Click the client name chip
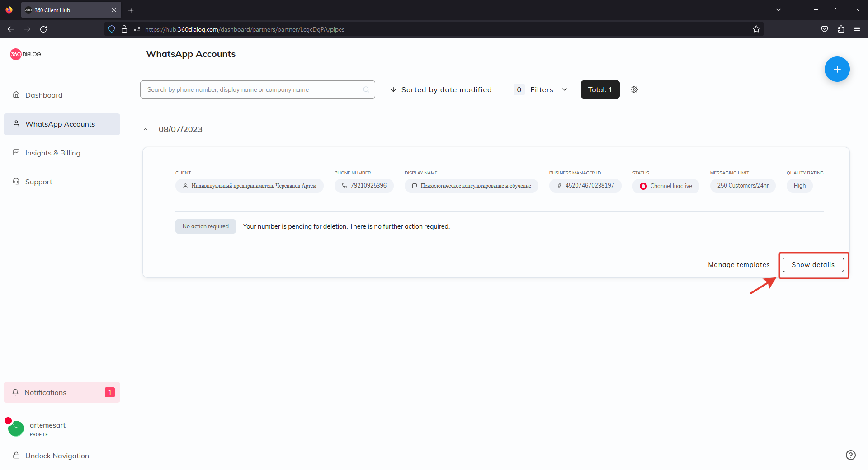Image resolution: width=868 pixels, height=470 pixels. click(x=250, y=186)
